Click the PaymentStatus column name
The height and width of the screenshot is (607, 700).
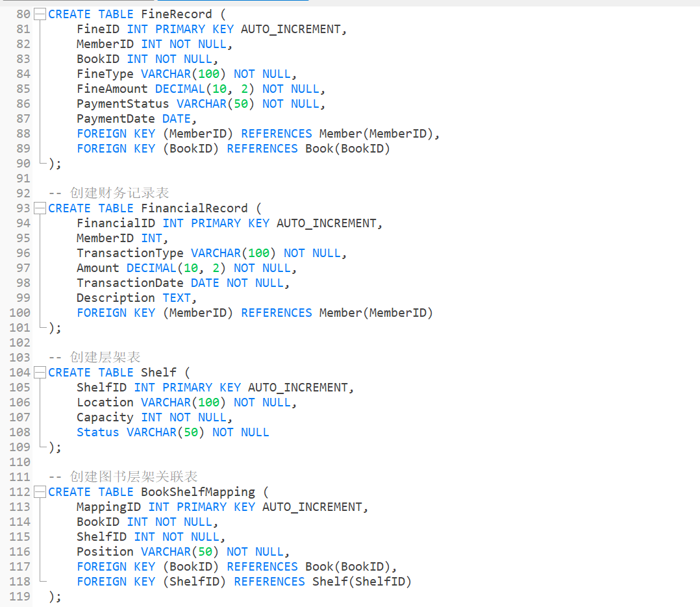point(123,104)
